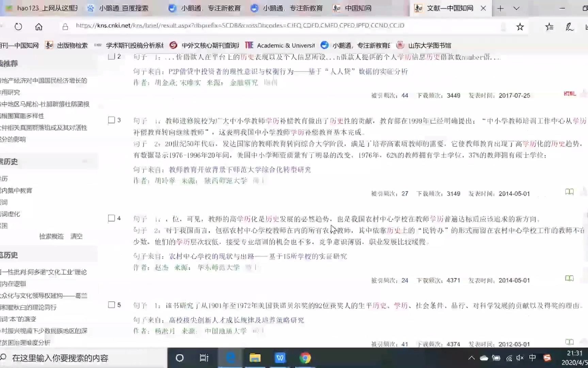Open sidebar link 阿多诺"文化工业"理论
588x368 pixels.
point(43,272)
